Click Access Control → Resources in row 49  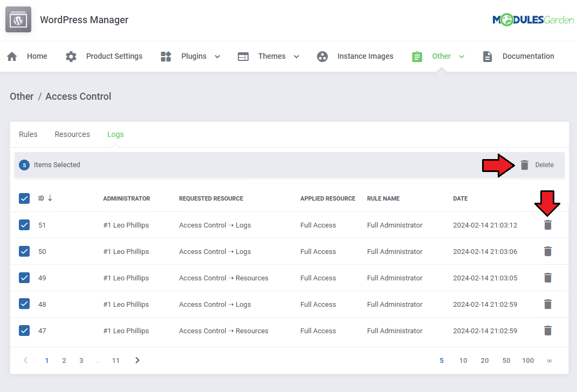click(x=224, y=278)
